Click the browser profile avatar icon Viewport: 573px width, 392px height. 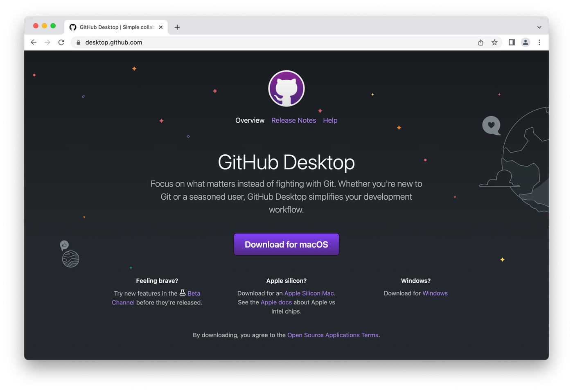coord(526,42)
